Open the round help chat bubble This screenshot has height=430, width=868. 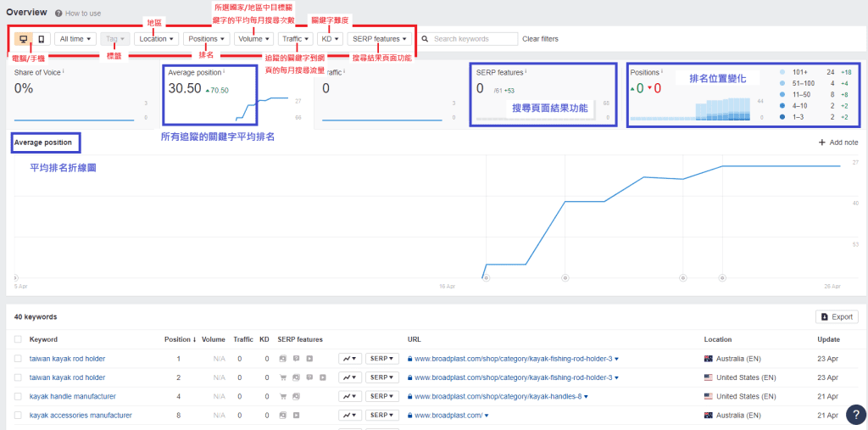pos(855,415)
